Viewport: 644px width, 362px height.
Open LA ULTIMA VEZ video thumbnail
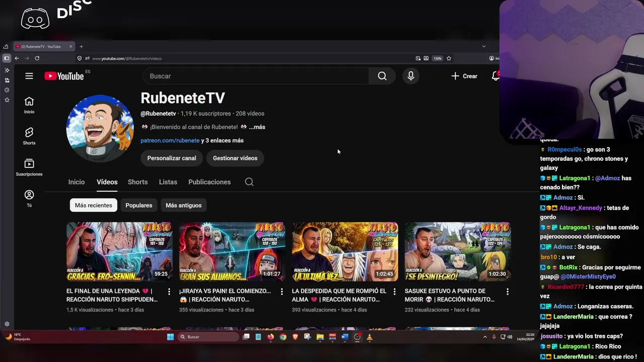click(345, 251)
